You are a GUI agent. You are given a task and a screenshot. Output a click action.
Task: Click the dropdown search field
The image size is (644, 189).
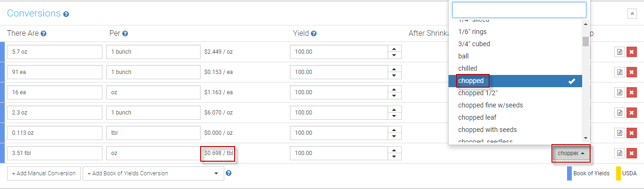point(519,10)
